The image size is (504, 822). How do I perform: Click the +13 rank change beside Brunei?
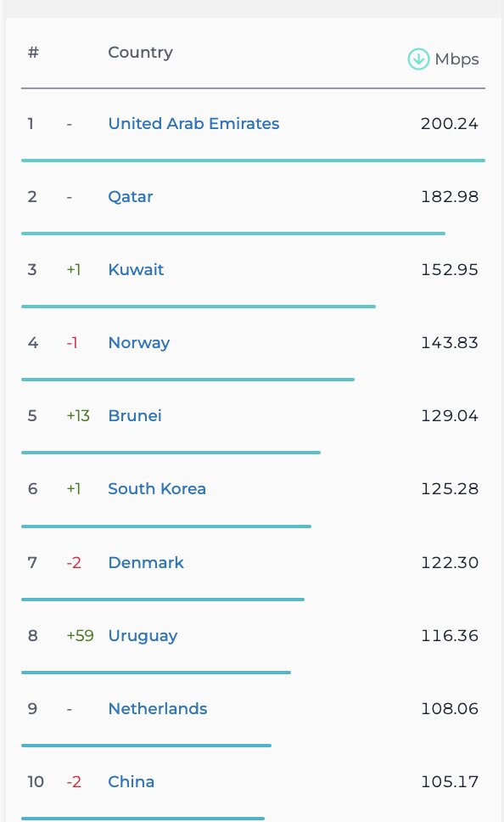click(x=76, y=415)
